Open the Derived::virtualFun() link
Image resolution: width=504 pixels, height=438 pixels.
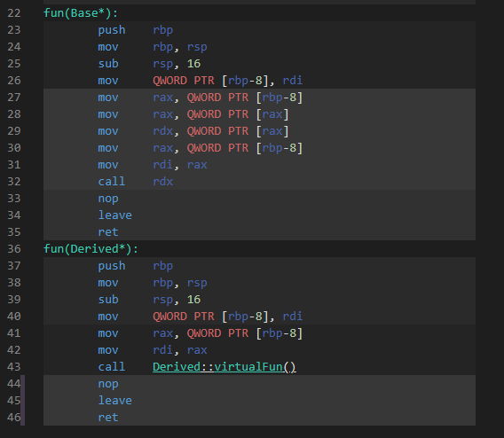coord(224,367)
